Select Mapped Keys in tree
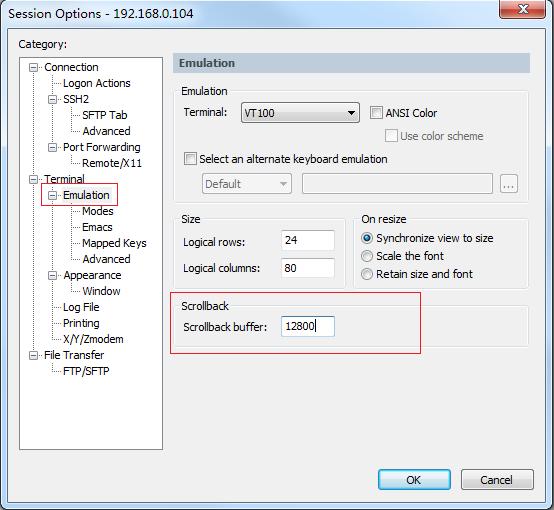The width and height of the screenshot is (554, 510). click(x=114, y=243)
